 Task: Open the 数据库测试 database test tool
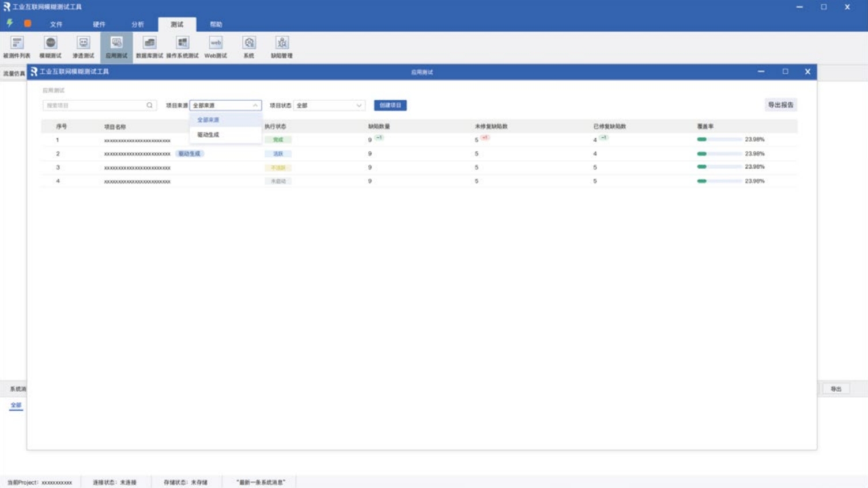pyautogui.click(x=149, y=47)
